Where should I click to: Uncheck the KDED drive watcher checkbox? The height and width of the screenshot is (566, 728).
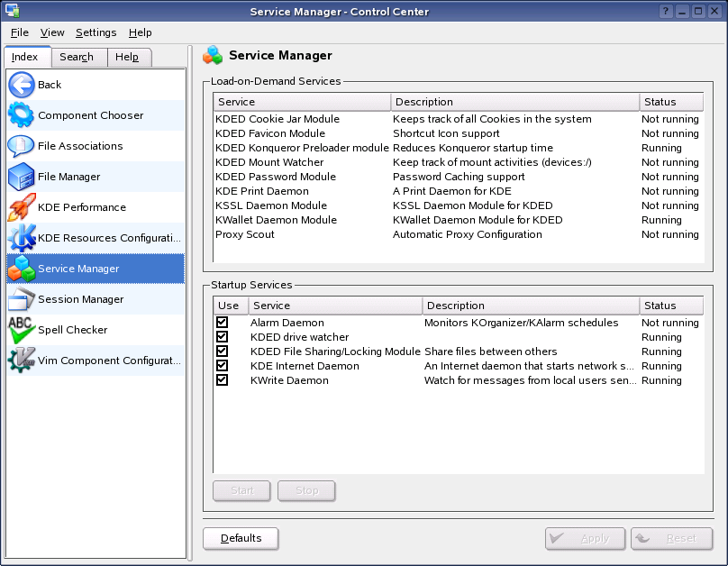[x=222, y=337]
